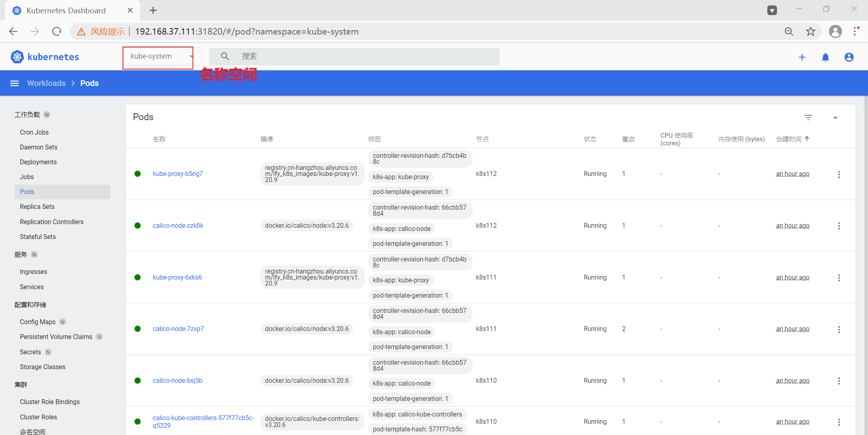
Task: Open actions menu for calico-node-7zvp7
Action: tap(839, 329)
